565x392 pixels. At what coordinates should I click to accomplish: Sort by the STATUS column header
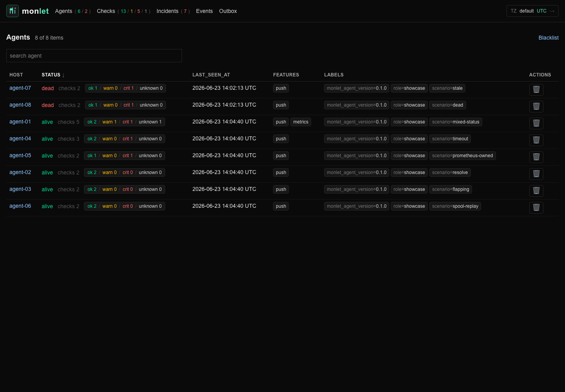point(53,75)
